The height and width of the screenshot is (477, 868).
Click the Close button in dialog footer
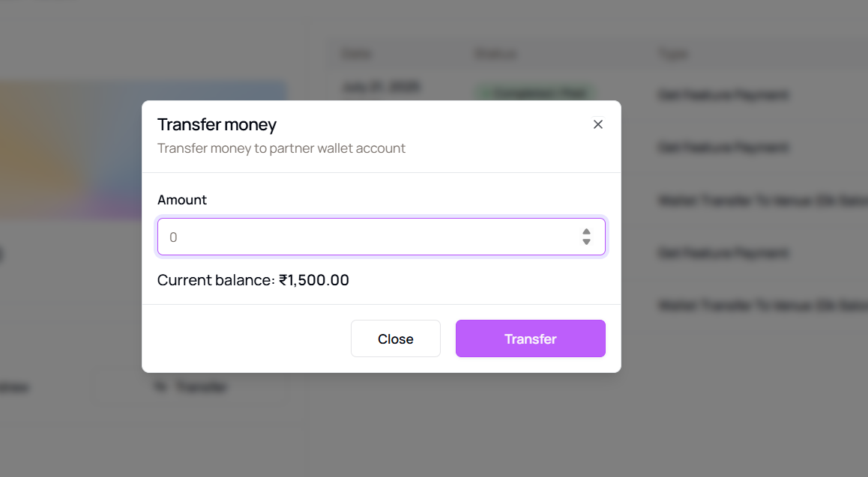coord(395,338)
